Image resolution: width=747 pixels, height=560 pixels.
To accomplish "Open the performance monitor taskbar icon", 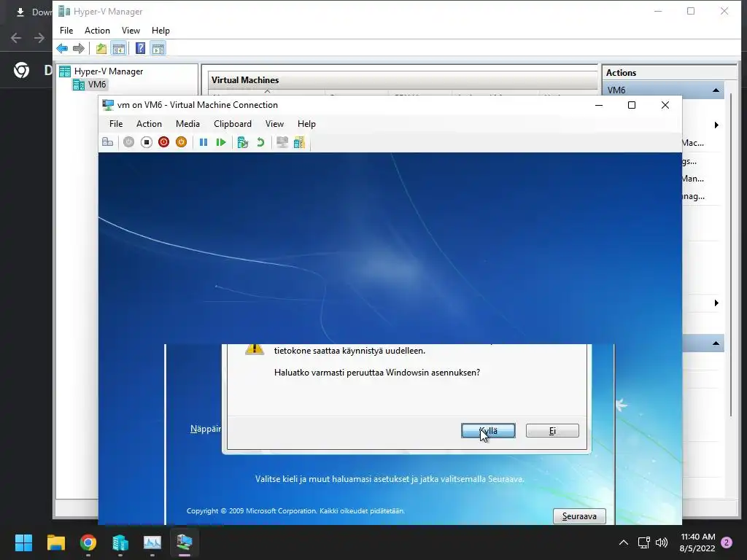I will pyautogui.click(x=152, y=542).
